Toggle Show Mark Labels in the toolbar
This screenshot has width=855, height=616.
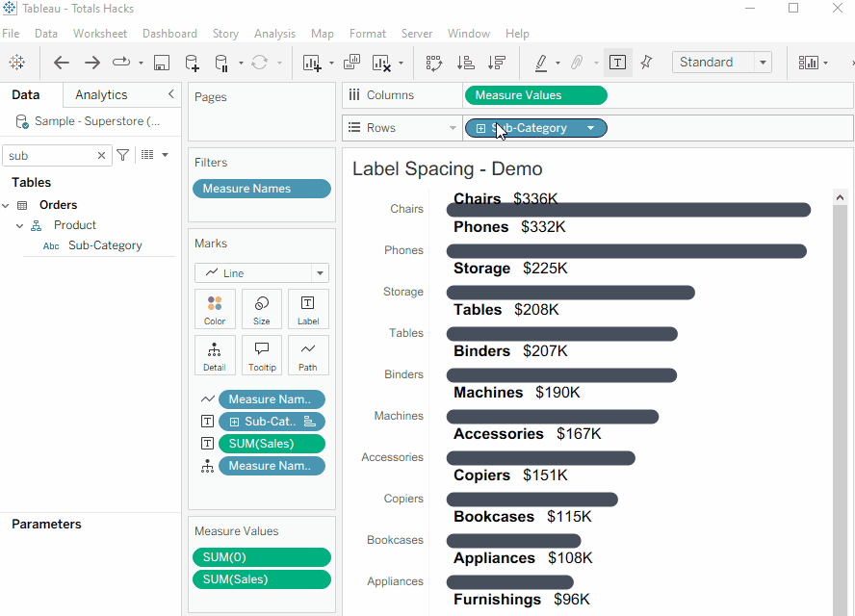point(617,62)
